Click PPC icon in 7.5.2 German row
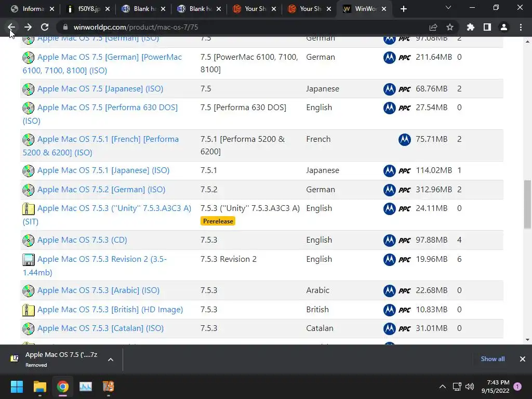532x399 pixels. (404, 190)
